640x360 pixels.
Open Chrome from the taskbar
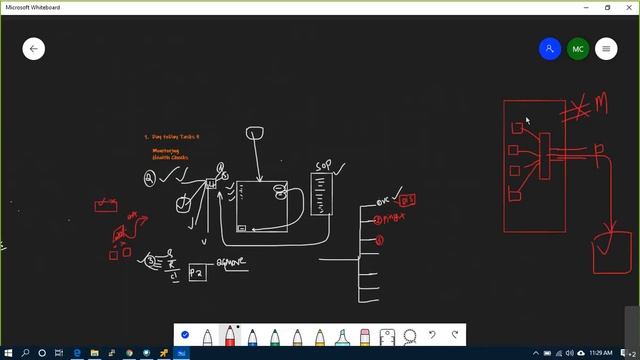tap(129, 353)
